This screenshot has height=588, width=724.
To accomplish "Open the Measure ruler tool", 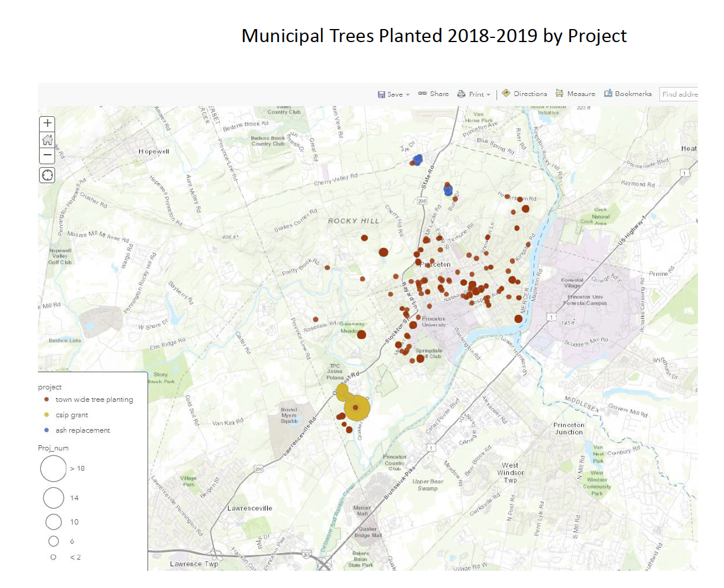I will coord(575,94).
